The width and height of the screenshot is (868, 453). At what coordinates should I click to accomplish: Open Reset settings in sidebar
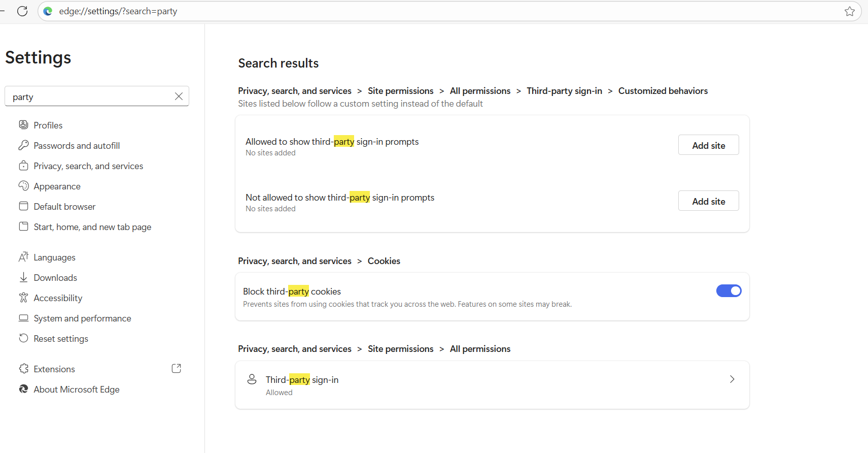coord(61,339)
